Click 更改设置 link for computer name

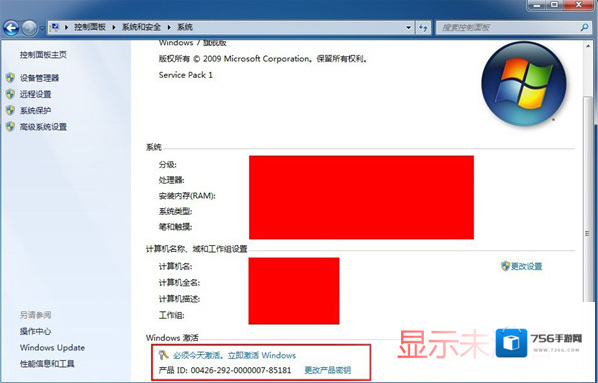(x=527, y=266)
